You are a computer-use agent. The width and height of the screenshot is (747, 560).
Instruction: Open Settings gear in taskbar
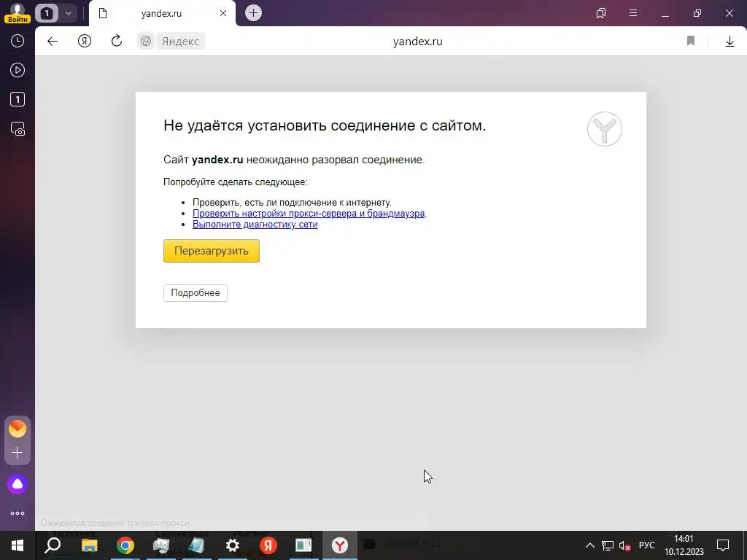coord(233,545)
